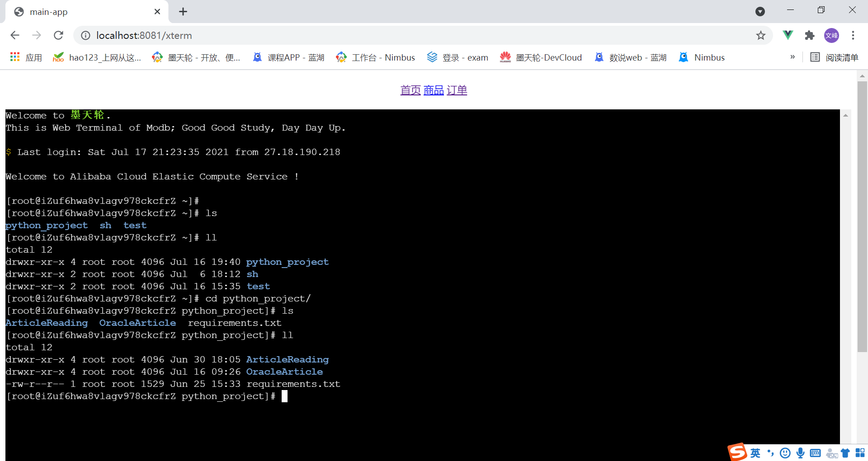The image size is (868, 461).
Task: Expand hidden bookmarks chevron
Action: 793,57
